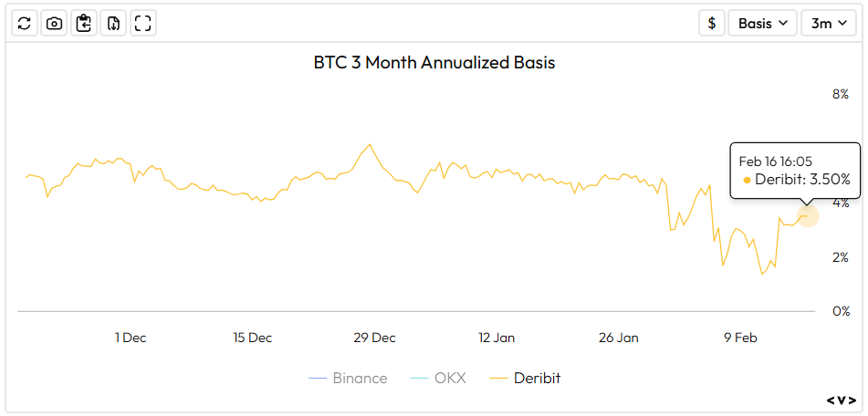Screen dimensions: 868x416
Task: Click the refresh chart data icon
Action: point(25,24)
